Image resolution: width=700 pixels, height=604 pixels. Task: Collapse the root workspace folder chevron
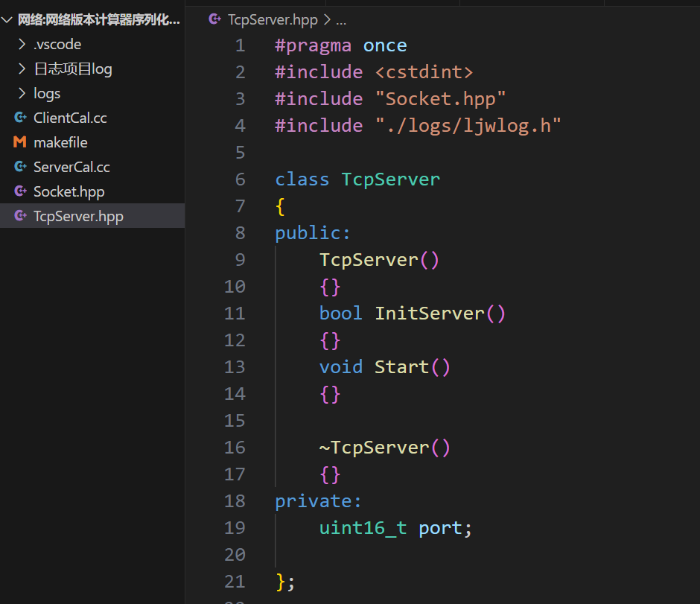tap(7, 20)
